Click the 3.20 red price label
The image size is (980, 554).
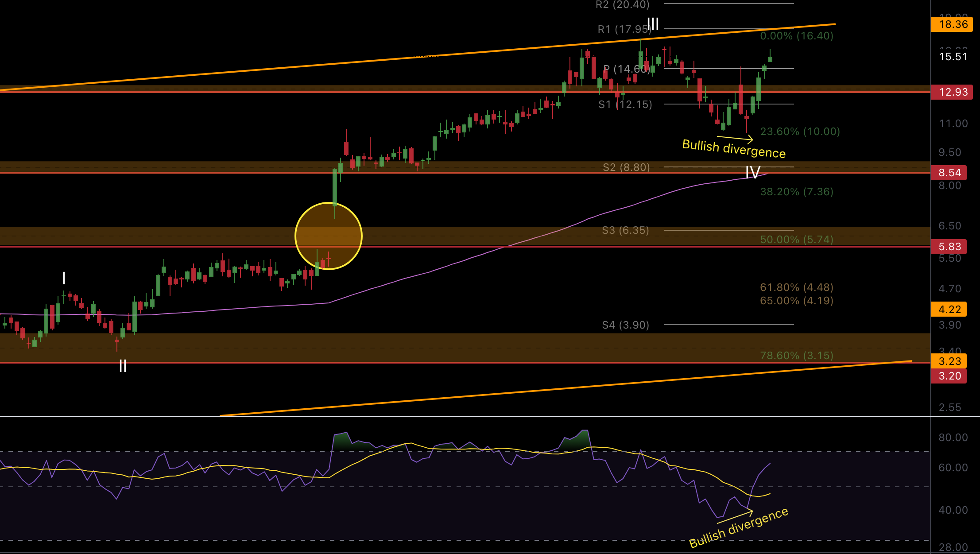949,376
